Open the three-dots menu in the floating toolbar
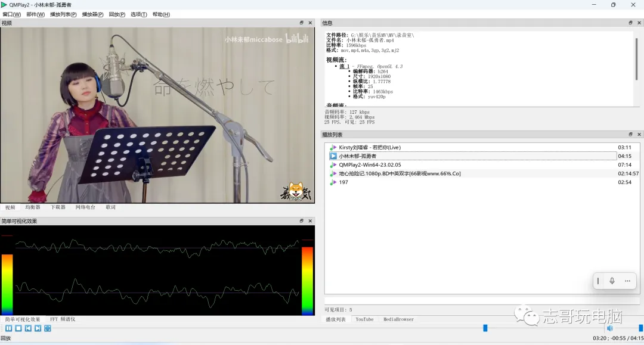The width and height of the screenshot is (644, 345). [x=627, y=281]
